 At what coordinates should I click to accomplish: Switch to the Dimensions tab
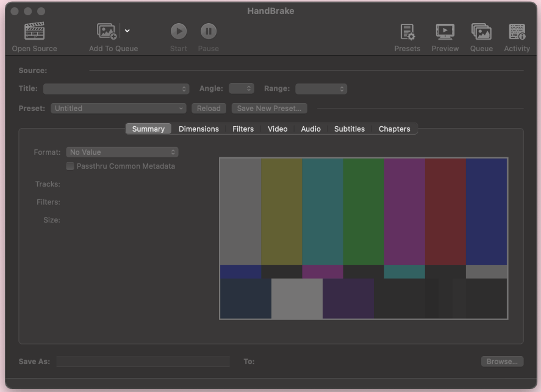click(199, 129)
